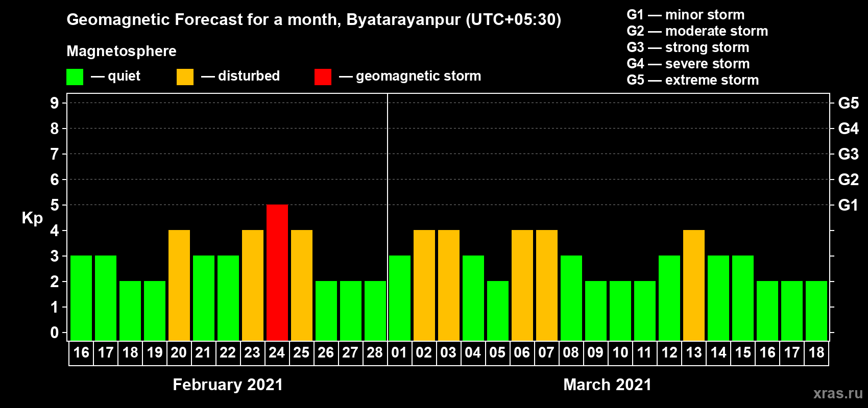
Task: Click the date cell 13 in March
Action: coord(694,353)
